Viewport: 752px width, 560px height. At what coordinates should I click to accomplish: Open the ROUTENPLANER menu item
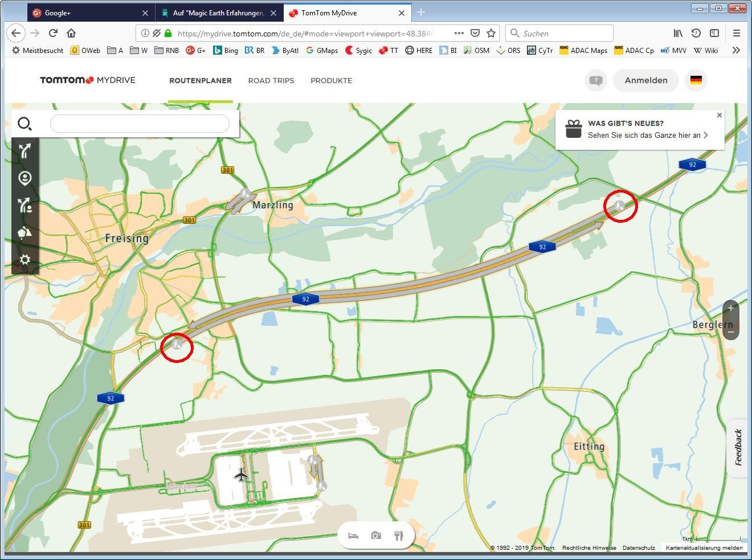(x=201, y=80)
